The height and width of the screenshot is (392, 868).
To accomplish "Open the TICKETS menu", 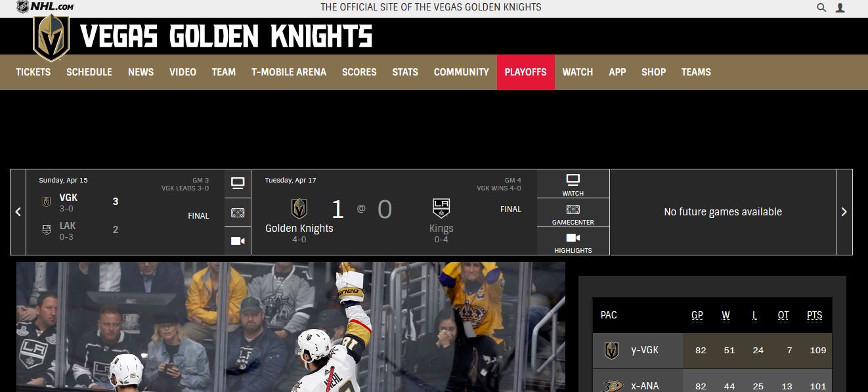I will 33,72.
